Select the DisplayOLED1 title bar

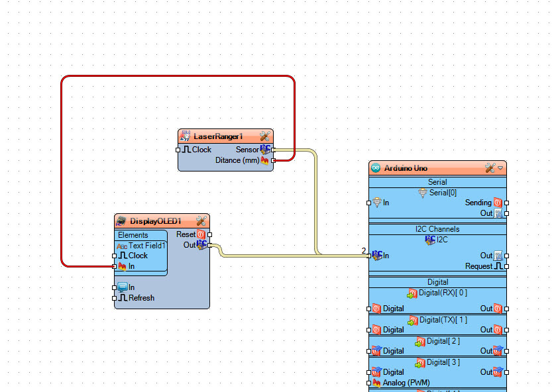[x=162, y=220]
